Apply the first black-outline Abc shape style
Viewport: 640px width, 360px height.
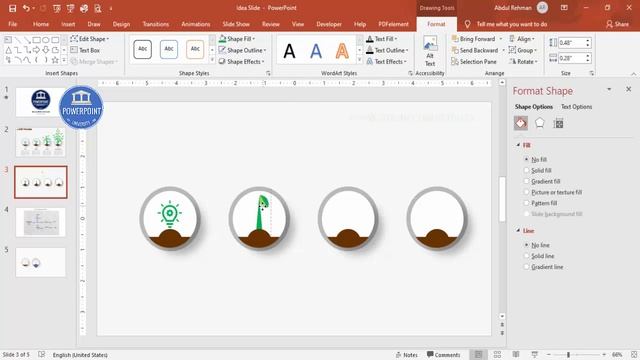tap(142, 49)
